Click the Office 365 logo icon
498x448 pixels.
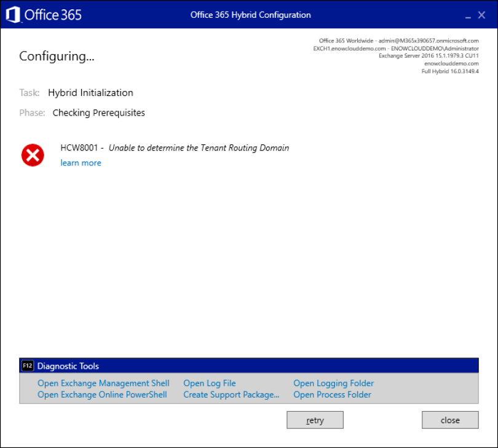14,14
